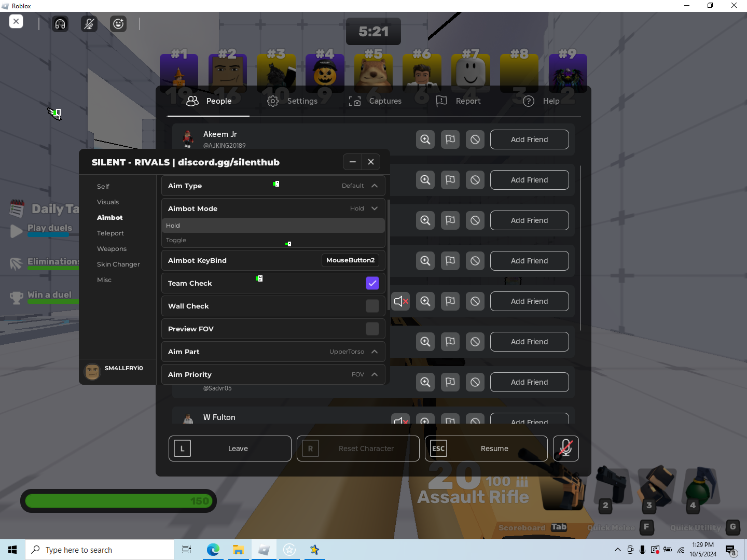Select weapon slot 4 grenade
This screenshot has height=560, width=747.
(701, 487)
